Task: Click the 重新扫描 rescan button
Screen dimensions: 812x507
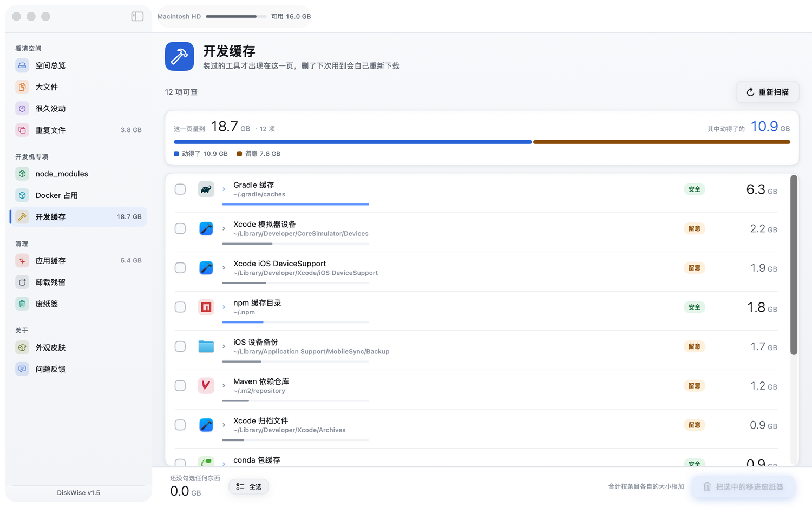Action: pos(768,92)
